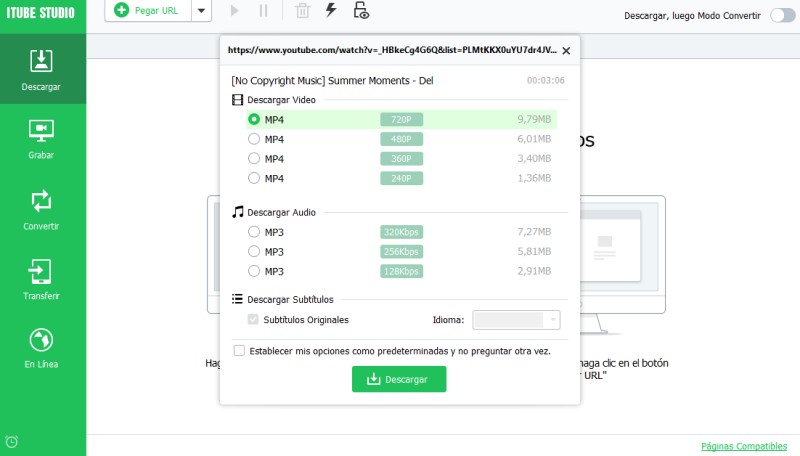Toggle Subtítulos Originales checkbox
800x456 pixels.
pyautogui.click(x=253, y=319)
